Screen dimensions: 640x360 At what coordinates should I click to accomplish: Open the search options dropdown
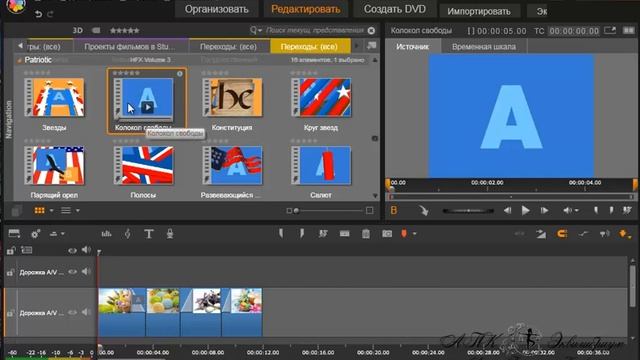click(256, 30)
